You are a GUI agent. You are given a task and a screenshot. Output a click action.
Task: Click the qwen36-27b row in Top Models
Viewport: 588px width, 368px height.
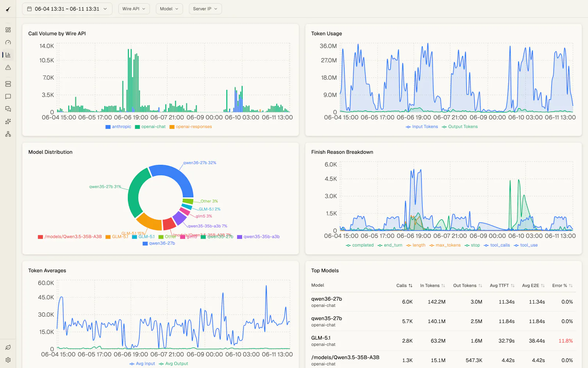click(x=443, y=302)
